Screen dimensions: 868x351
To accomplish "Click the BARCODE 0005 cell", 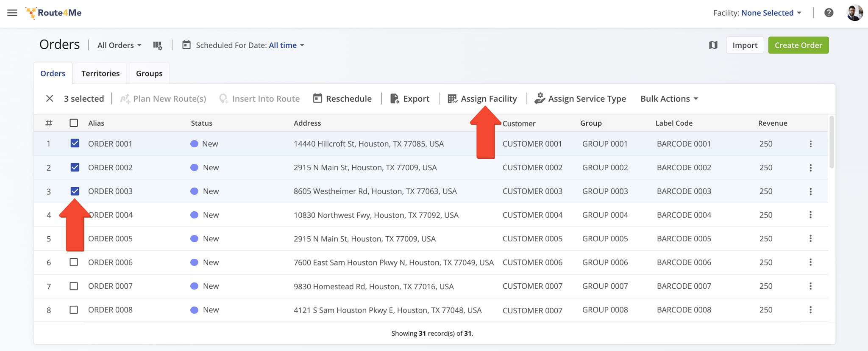I will click(x=684, y=239).
